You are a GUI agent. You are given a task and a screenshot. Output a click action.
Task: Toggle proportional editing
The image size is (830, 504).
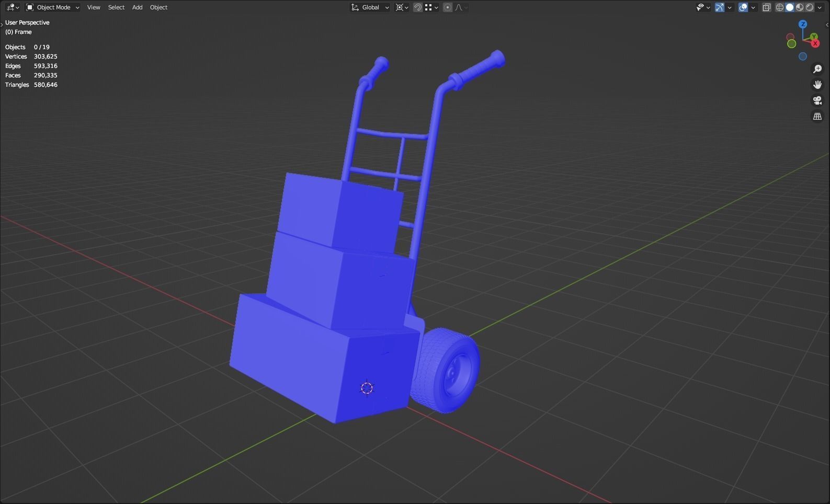(448, 7)
